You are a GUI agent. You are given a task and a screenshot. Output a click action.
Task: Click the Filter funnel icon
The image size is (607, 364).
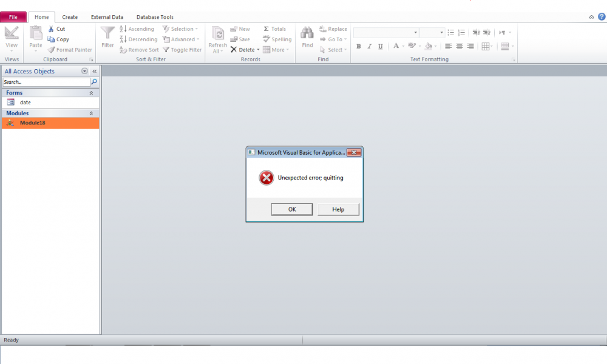tap(107, 33)
